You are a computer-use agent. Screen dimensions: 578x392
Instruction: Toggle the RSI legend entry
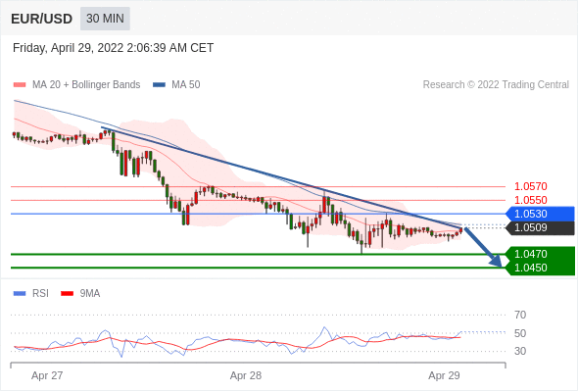click(31, 294)
